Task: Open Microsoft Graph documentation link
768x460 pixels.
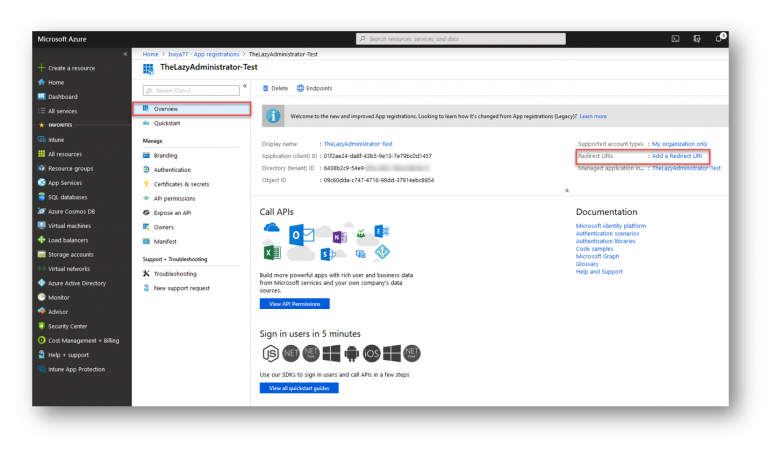Action: (x=598, y=256)
